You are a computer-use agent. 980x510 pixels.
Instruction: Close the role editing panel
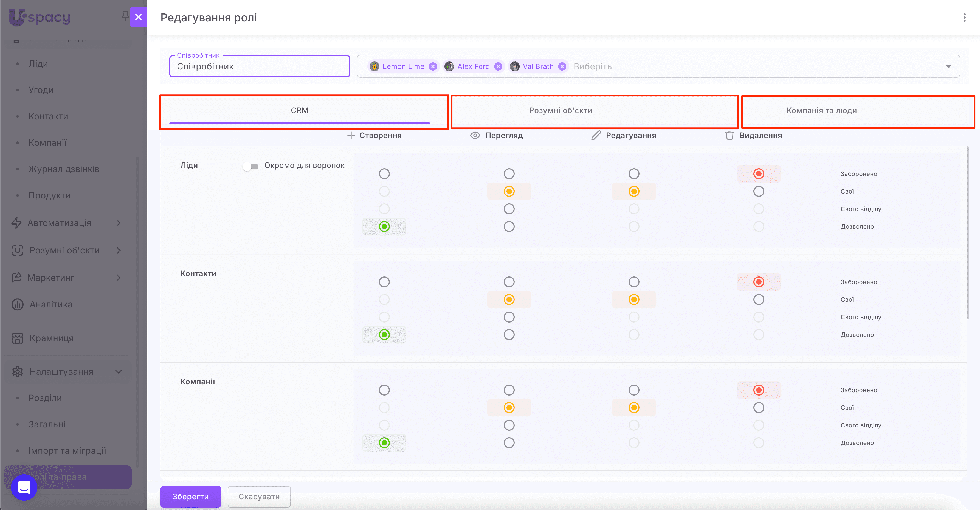click(139, 17)
